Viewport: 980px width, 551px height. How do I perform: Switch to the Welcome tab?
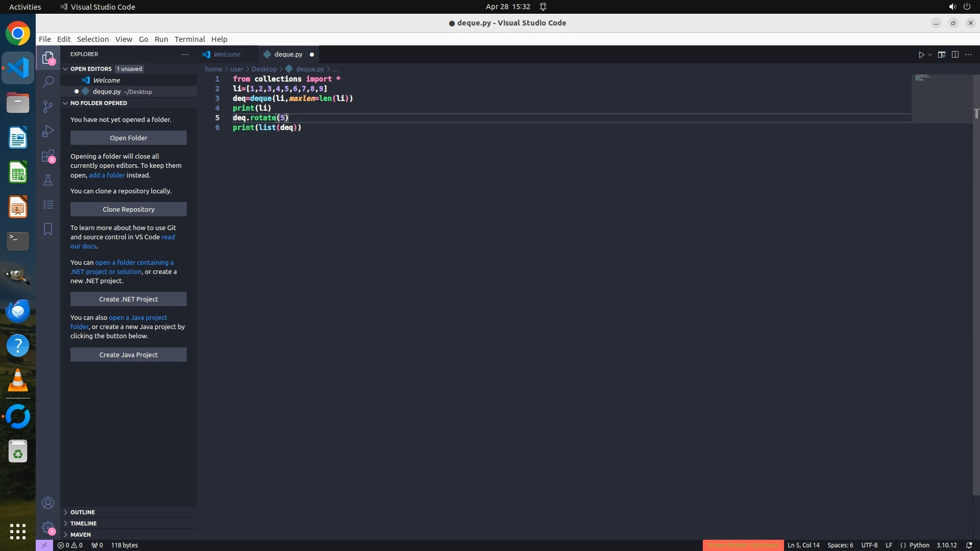click(x=227, y=54)
